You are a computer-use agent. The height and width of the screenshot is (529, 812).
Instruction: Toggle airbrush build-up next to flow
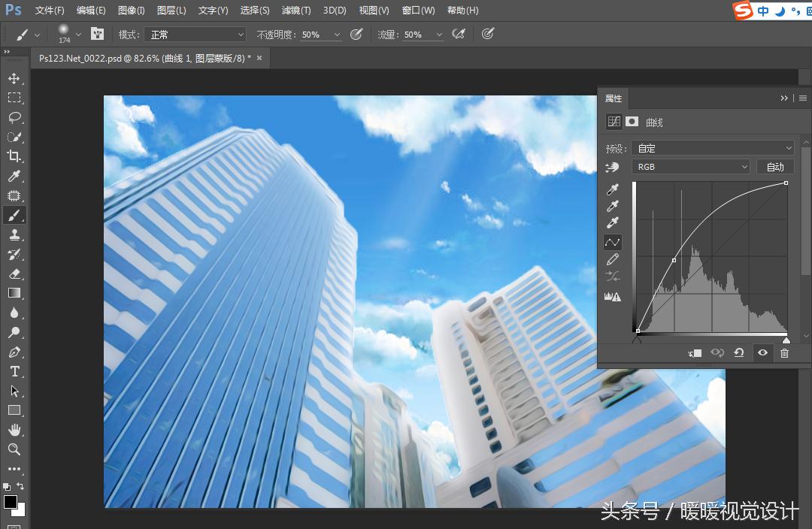[458, 35]
